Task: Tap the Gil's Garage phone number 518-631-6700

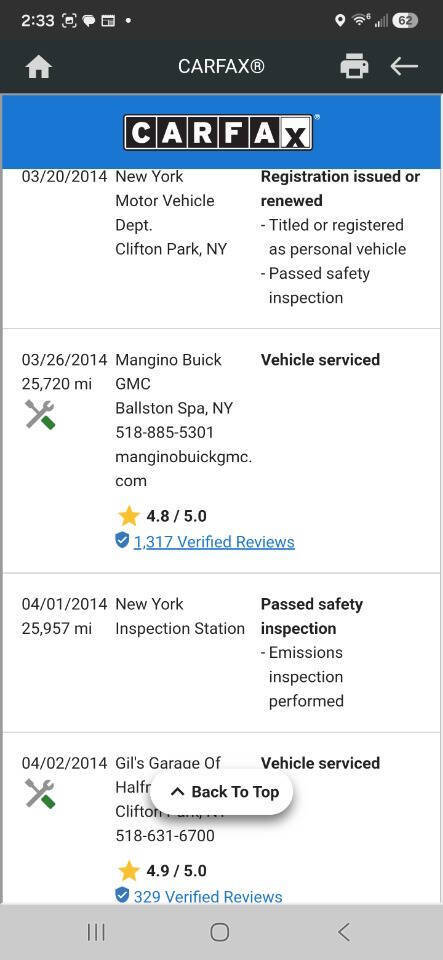Action: click(x=165, y=836)
